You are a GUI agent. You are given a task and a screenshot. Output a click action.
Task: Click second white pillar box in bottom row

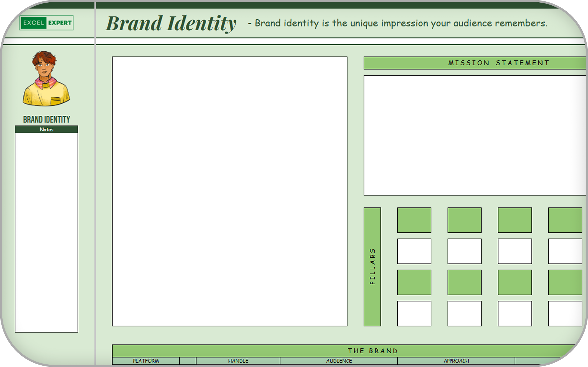(464, 313)
